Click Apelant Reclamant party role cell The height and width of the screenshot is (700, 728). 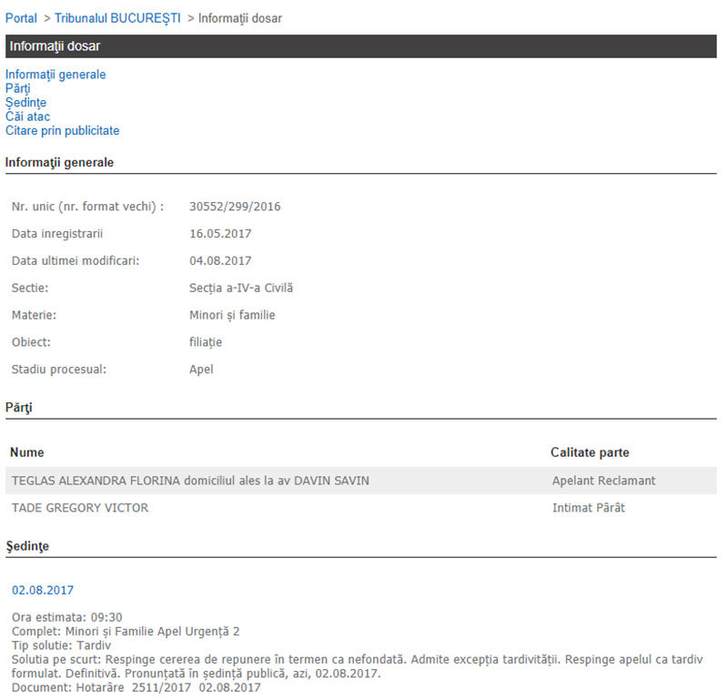(604, 480)
